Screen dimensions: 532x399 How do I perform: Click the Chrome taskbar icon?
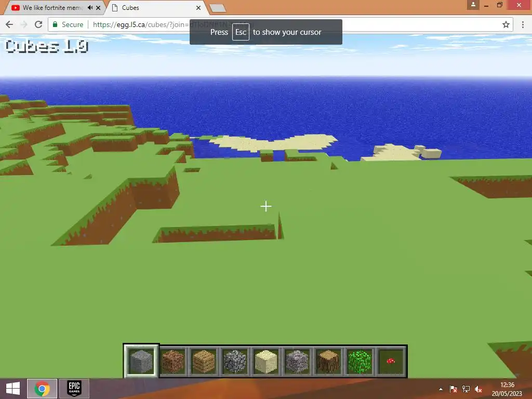(42, 389)
